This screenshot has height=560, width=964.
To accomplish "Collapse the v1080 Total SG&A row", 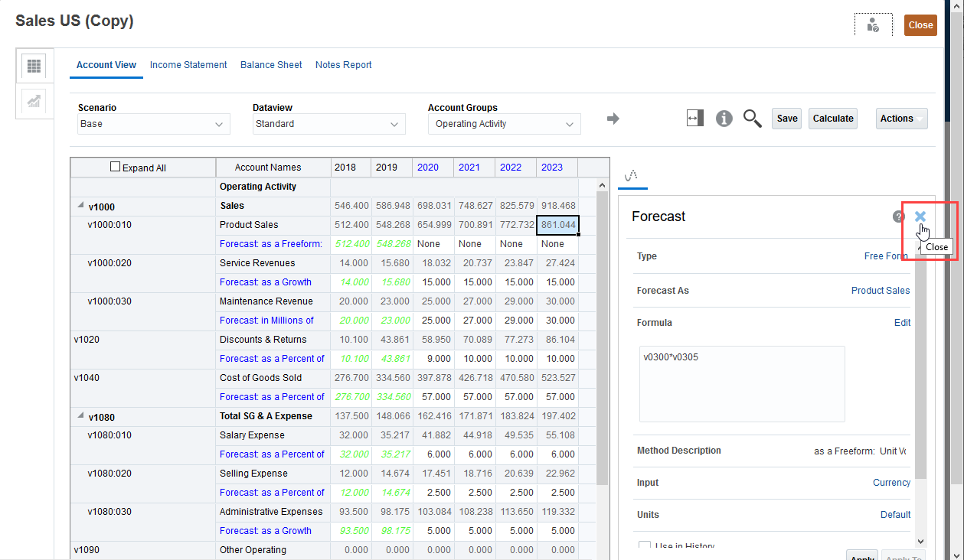I will click(x=80, y=417).
